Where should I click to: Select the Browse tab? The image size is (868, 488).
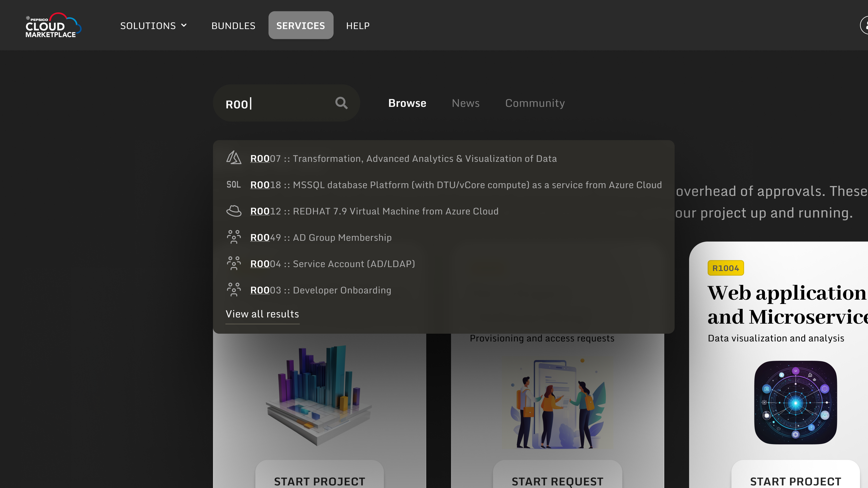click(x=407, y=103)
